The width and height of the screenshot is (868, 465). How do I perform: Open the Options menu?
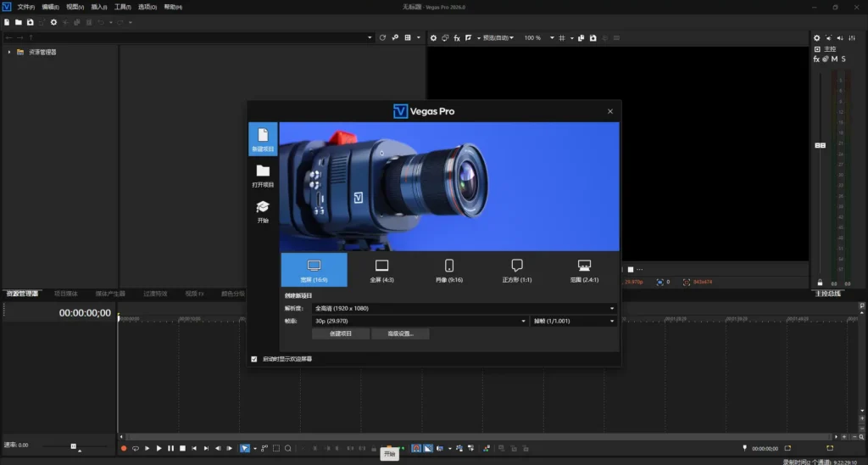click(147, 7)
